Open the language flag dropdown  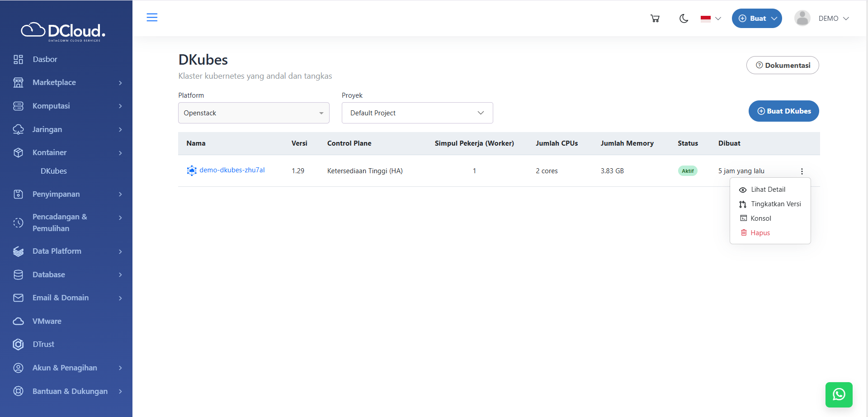coord(711,19)
